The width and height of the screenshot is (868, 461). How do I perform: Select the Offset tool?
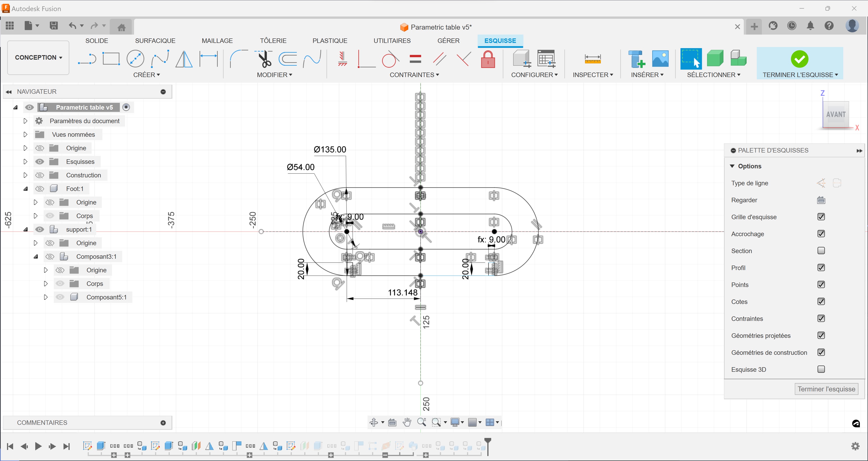tap(288, 59)
